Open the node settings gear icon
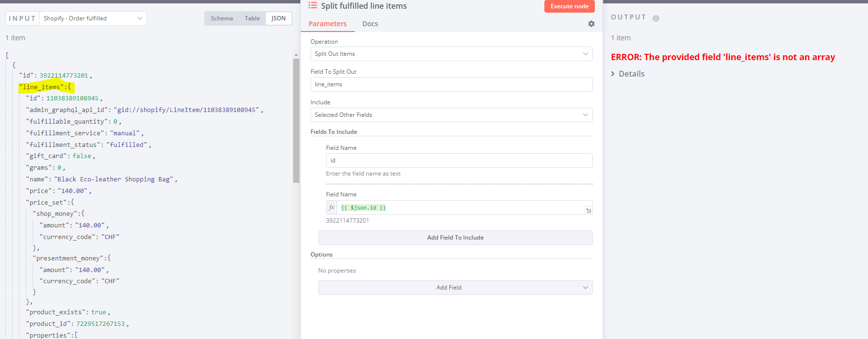The width and height of the screenshot is (868, 339). 591,24
